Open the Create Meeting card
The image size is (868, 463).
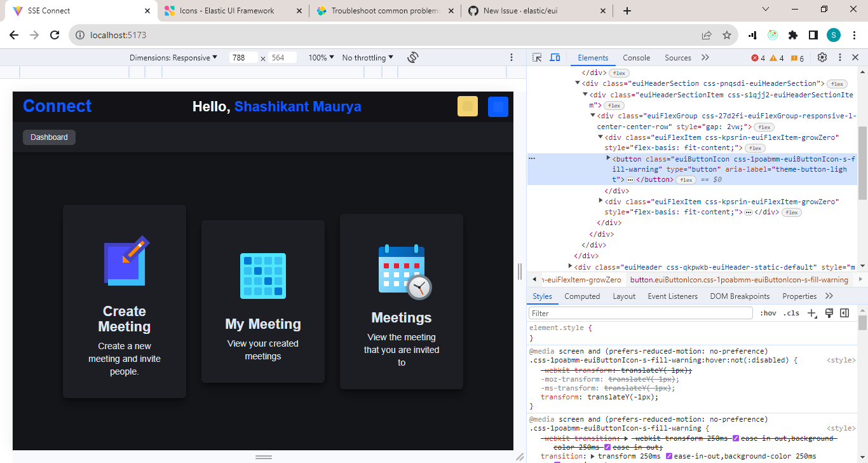coord(125,301)
